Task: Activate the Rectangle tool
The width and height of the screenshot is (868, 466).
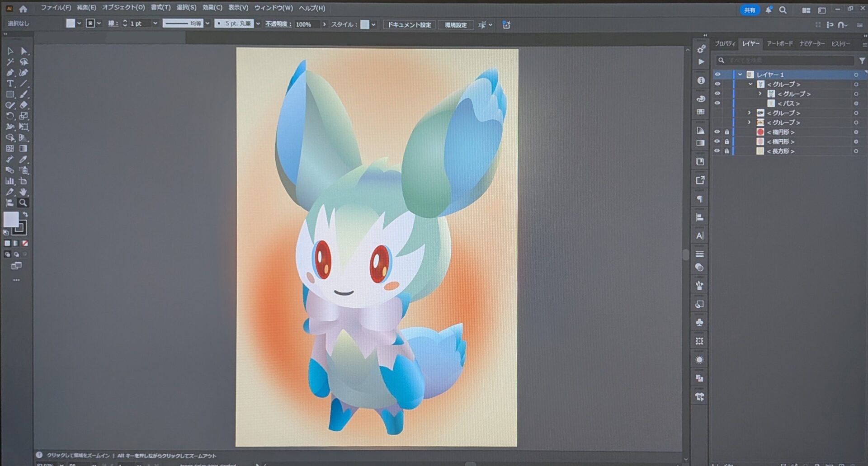Action: [10, 94]
